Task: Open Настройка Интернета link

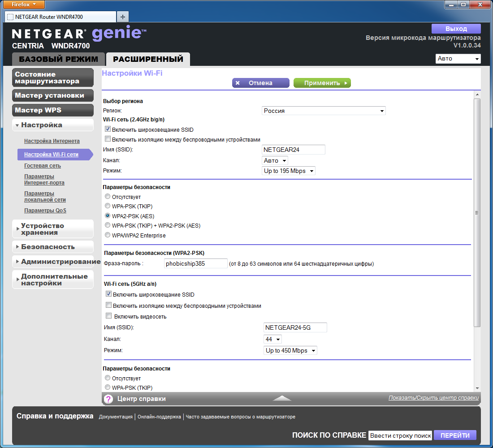Action: [x=52, y=141]
